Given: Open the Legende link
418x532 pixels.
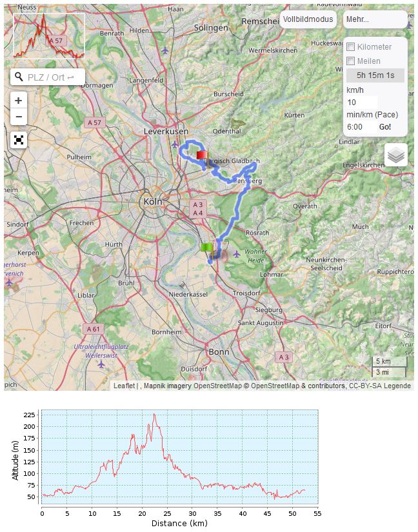Looking at the screenshot, I should pyautogui.click(x=397, y=386).
